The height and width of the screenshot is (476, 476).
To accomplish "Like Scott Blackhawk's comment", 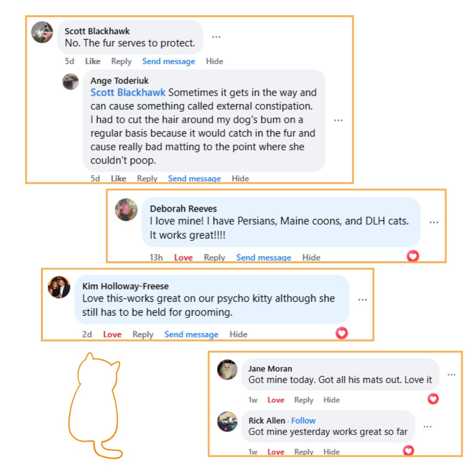I will [92, 61].
